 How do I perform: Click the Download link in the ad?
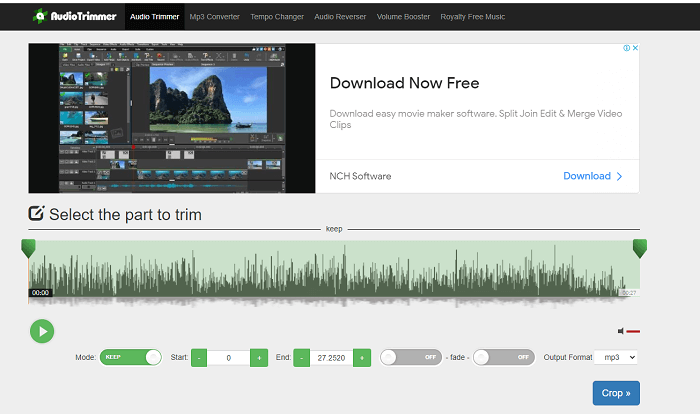coord(592,176)
